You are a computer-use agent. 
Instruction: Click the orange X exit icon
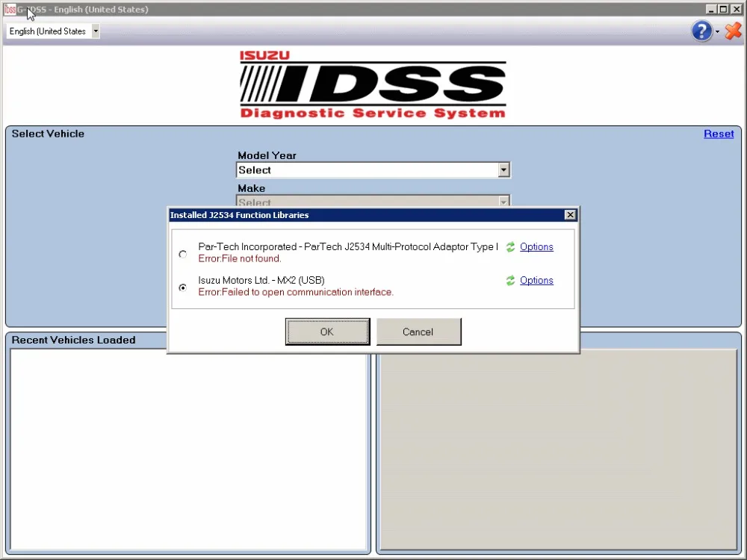(x=734, y=31)
